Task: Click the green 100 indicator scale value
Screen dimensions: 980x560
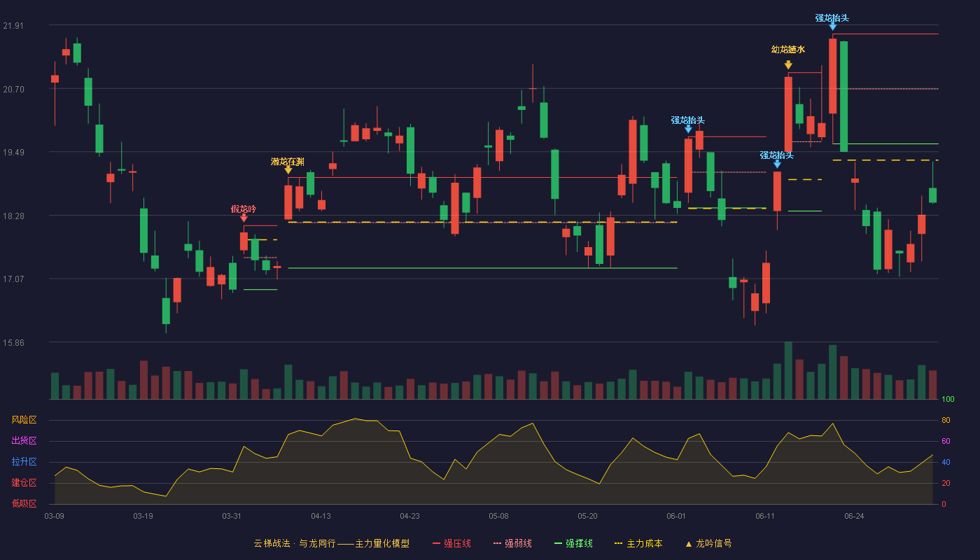Action: pos(948,400)
